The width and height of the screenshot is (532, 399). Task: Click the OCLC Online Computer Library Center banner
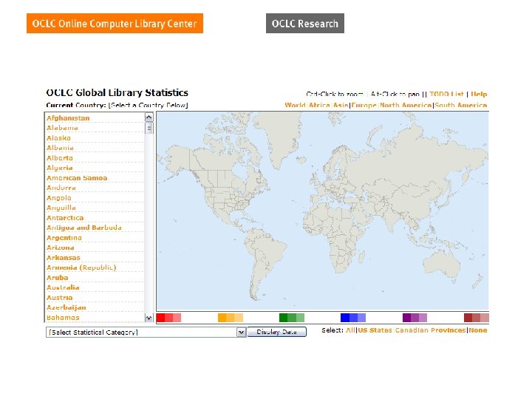(x=115, y=24)
